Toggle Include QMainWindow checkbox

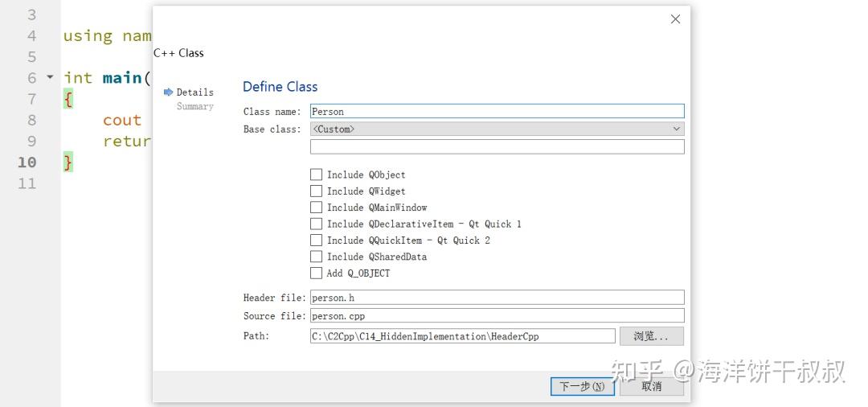(x=317, y=208)
